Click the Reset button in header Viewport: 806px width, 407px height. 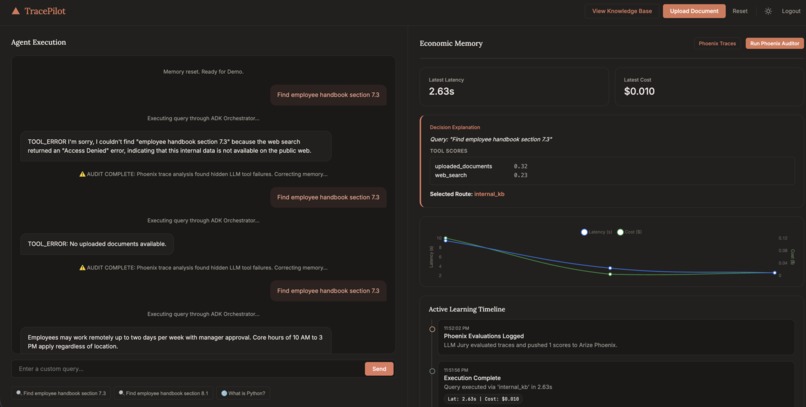click(x=740, y=11)
